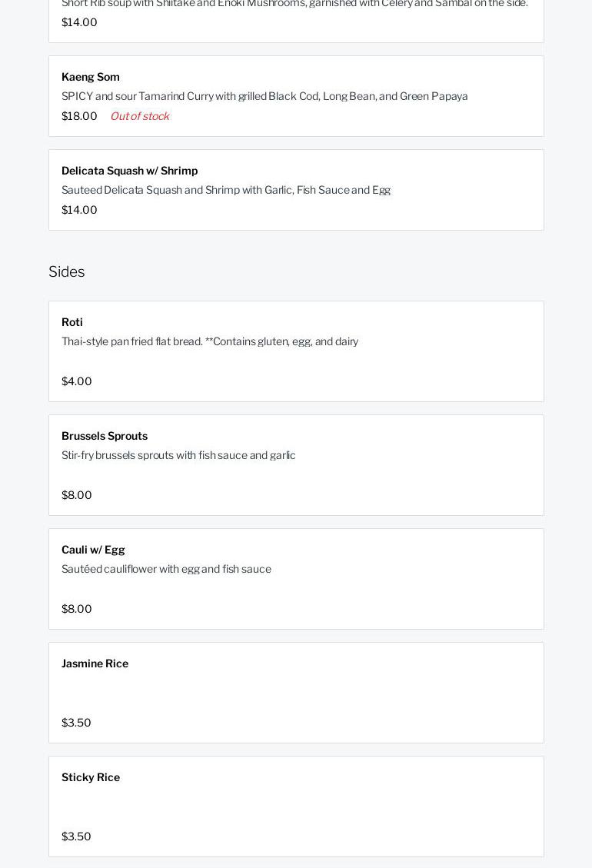Viewport: 592px width, 868px height.
Task: Click the sauteed Delicata Squash description text
Action: pos(226,190)
